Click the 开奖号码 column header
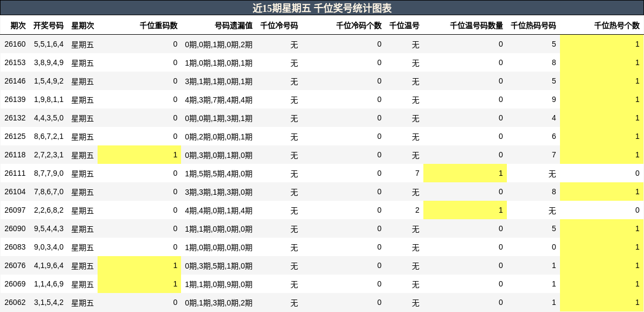644x312 pixels. pyautogui.click(x=48, y=26)
